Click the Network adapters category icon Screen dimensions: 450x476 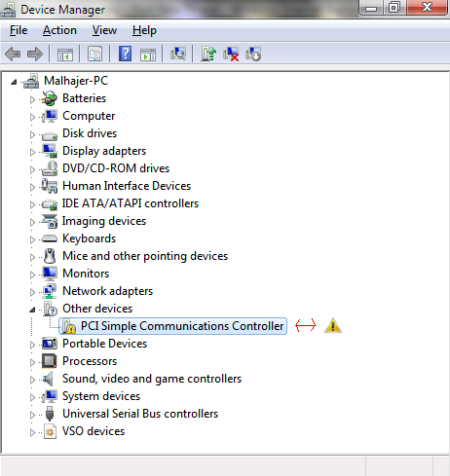(x=50, y=291)
